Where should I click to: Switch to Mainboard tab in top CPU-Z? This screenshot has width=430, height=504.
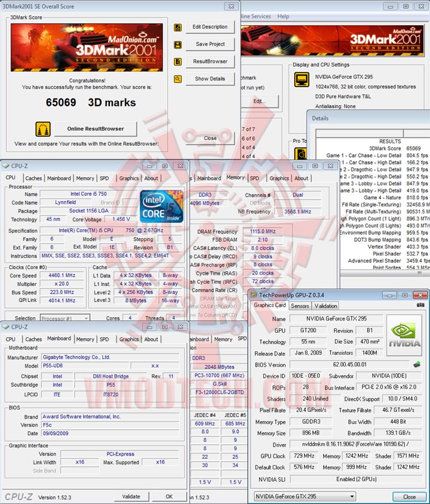click(x=59, y=179)
